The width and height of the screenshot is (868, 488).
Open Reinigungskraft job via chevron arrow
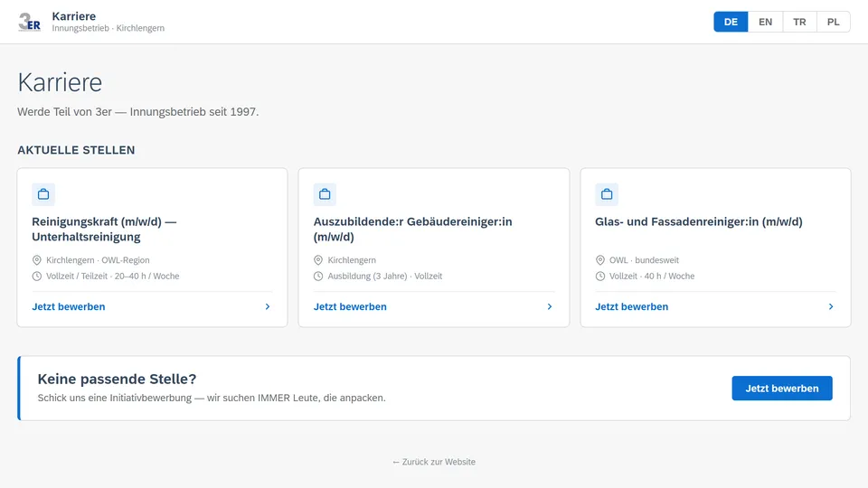268,306
